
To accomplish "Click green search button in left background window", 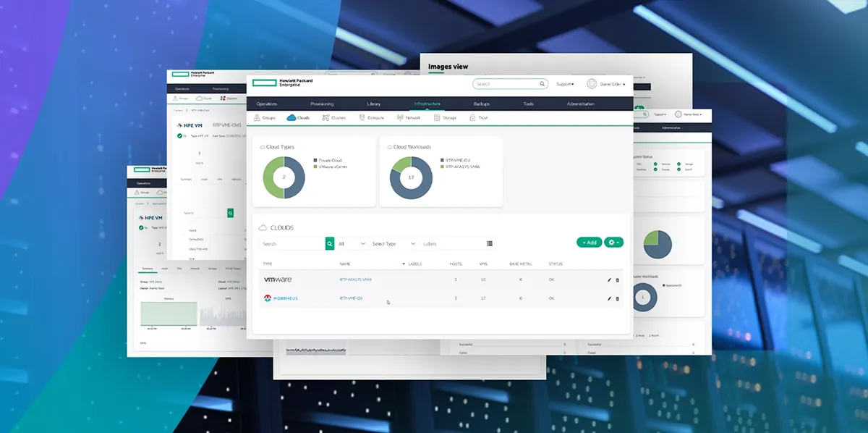I will pyautogui.click(x=231, y=214).
